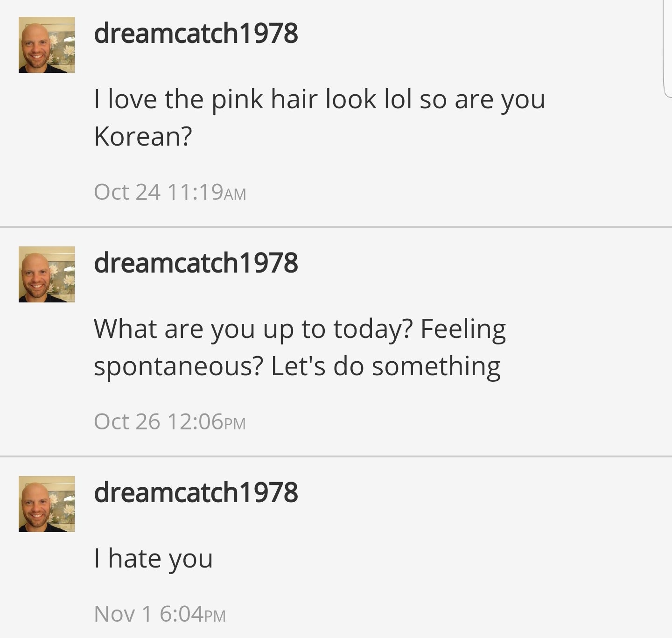
Task: Select the "Let's do something" phrase
Action: [x=385, y=367]
